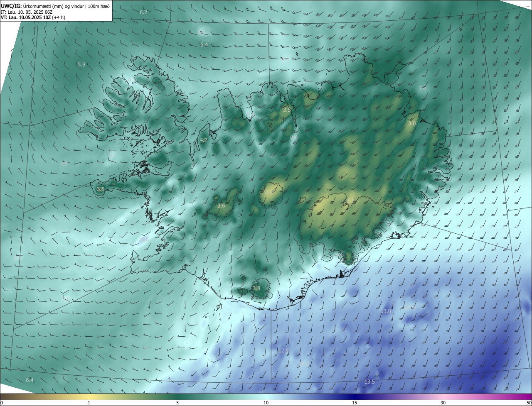Click the 8.6 value label
The height and width of the screenshot is (406, 532).
pyautogui.click(x=294, y=137)
